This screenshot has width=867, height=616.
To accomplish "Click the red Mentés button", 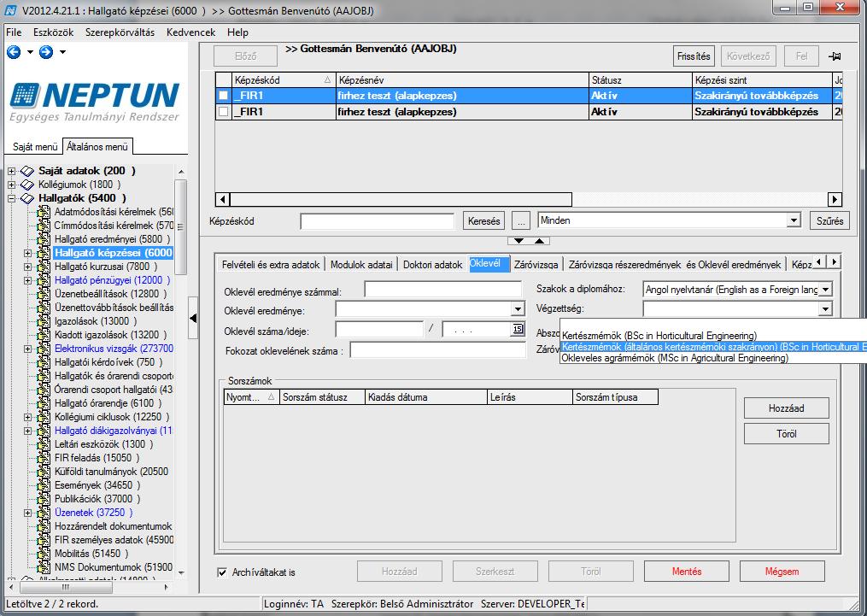I will [687, 572].
